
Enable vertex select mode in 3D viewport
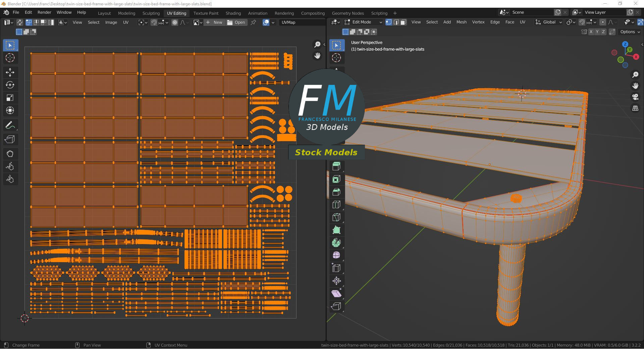pos(389,22)
